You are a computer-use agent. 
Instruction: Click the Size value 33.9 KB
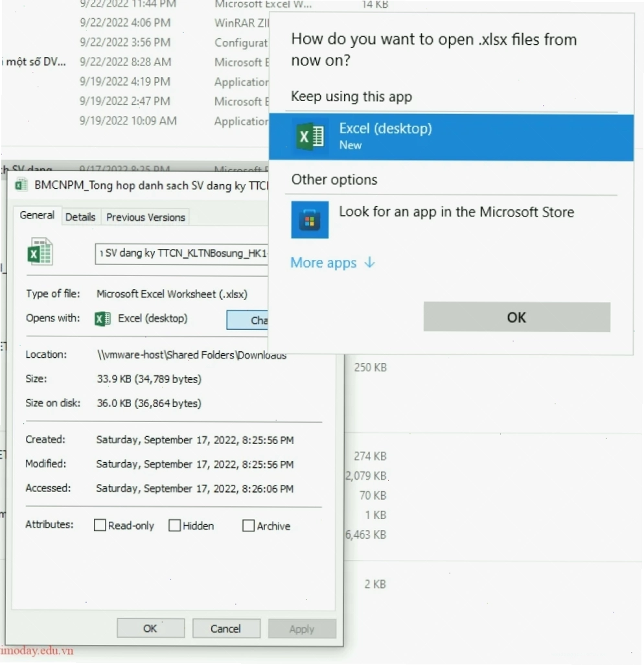[x=149, y=379]
